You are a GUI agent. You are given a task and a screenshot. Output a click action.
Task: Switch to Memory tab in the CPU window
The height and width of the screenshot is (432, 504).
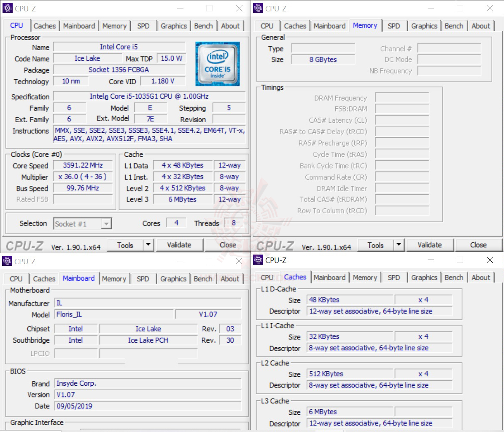[114, 26]
